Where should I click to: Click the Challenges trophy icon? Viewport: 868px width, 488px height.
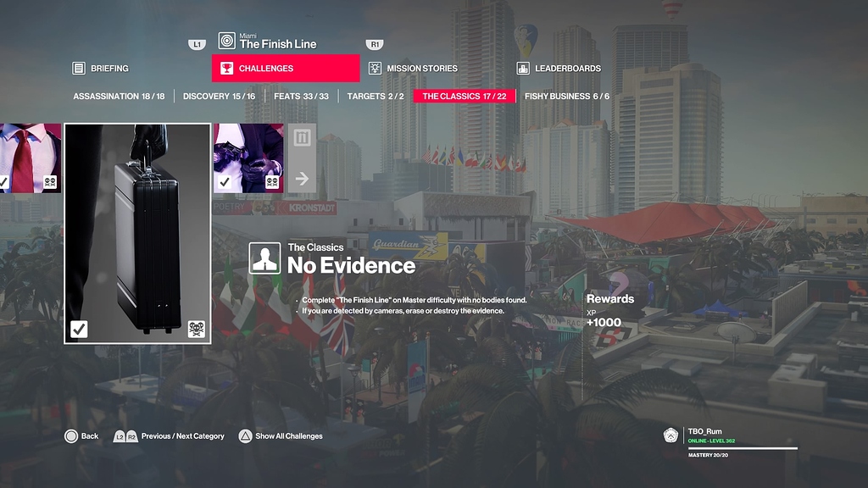click(x=226, y=68)
